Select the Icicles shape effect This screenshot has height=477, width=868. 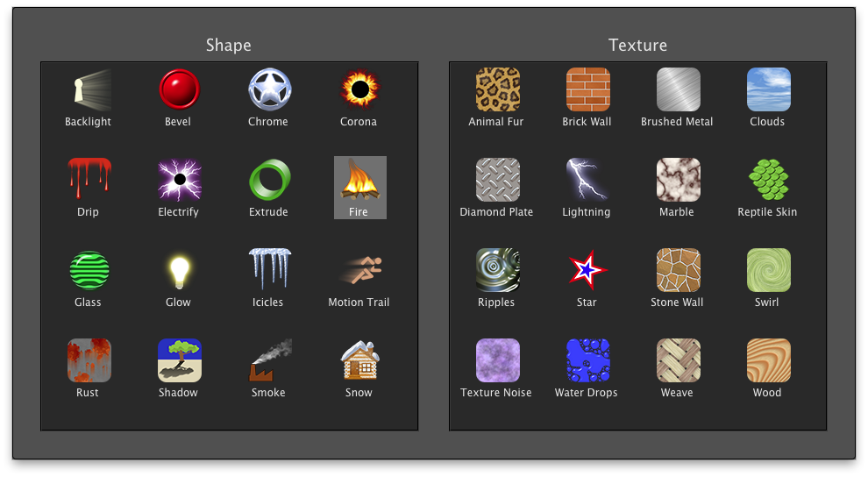269,271
